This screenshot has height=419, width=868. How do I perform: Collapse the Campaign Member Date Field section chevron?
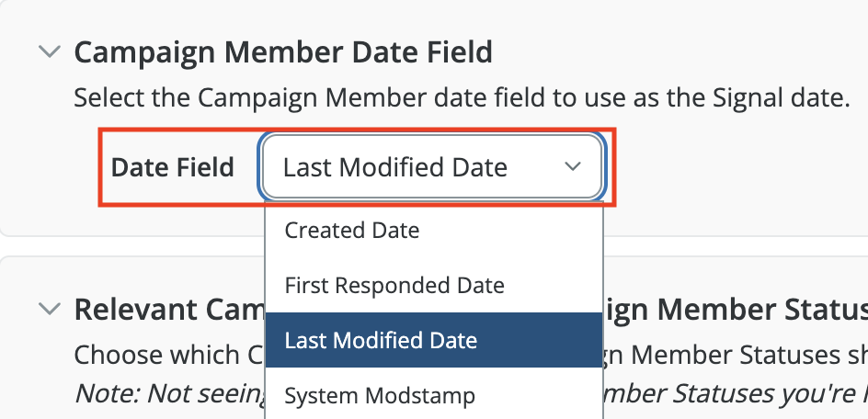48,52
